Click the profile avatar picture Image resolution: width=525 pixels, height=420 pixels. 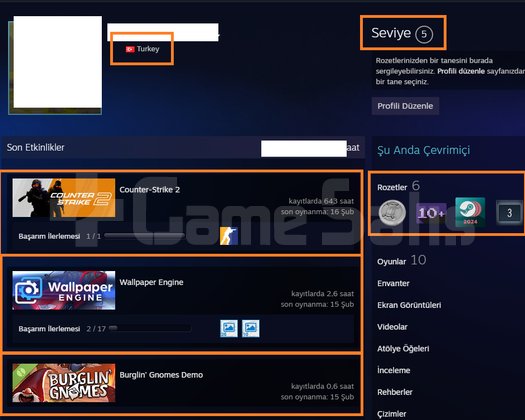point(57,62)
